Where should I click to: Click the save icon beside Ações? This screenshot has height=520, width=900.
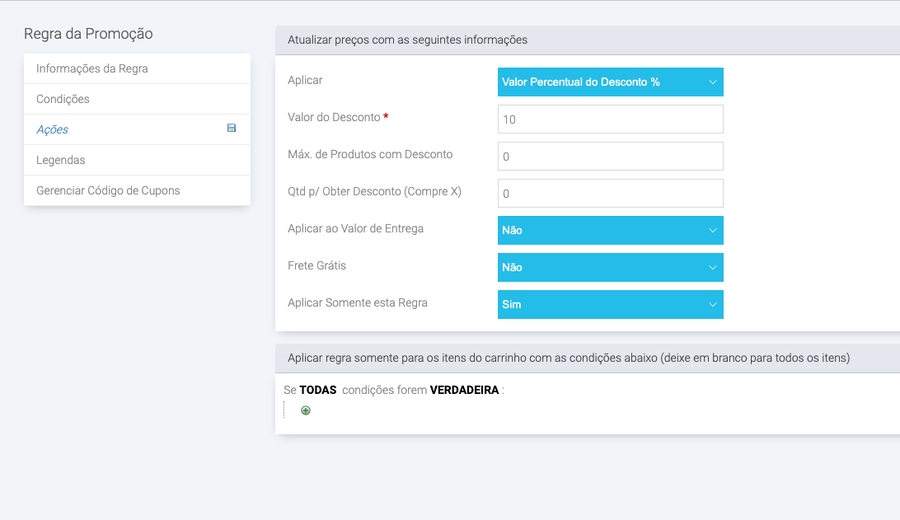click(x=232, y=129)
